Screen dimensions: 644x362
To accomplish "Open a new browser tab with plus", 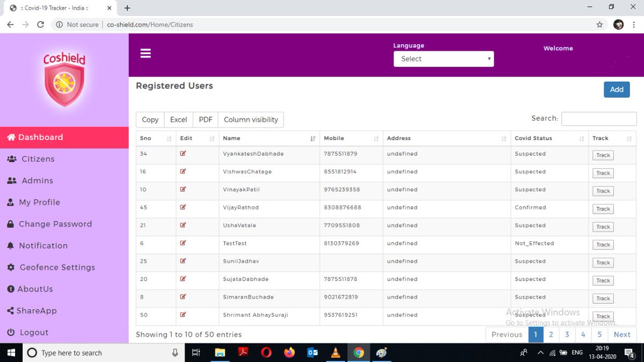I will pos(127,8).
